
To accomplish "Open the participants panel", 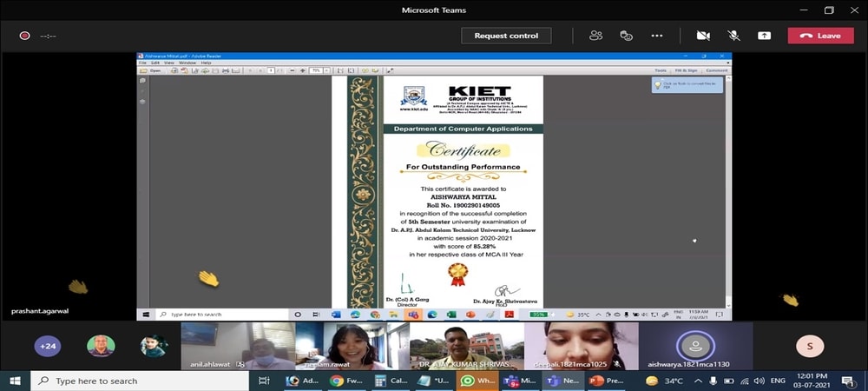I will [x=595, y=36].
